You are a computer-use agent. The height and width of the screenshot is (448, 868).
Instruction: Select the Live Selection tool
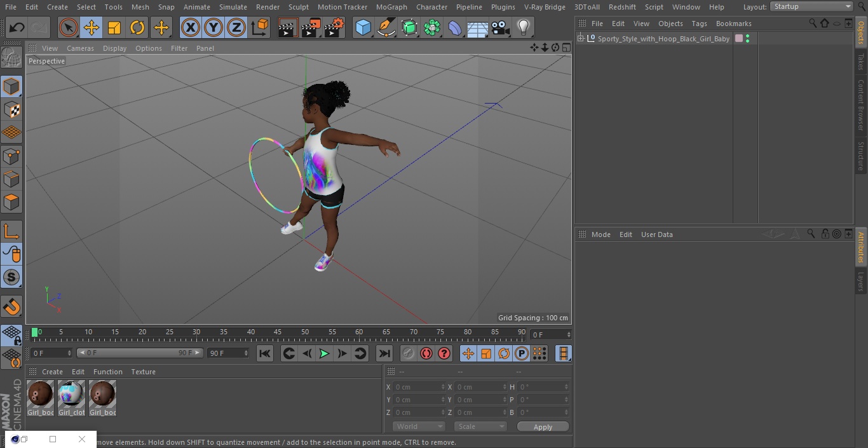69,27
